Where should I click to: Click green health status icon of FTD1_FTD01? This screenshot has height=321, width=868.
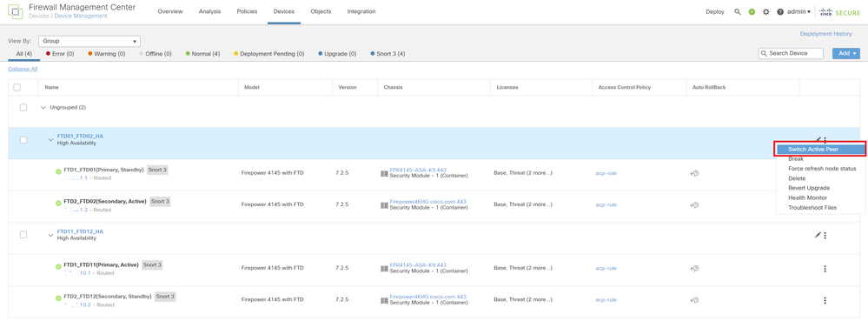pyautogui.click(x=58, y=171)
